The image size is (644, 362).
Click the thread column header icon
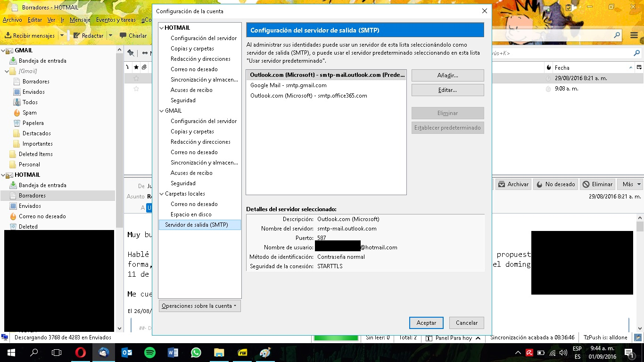click(128, 67)
